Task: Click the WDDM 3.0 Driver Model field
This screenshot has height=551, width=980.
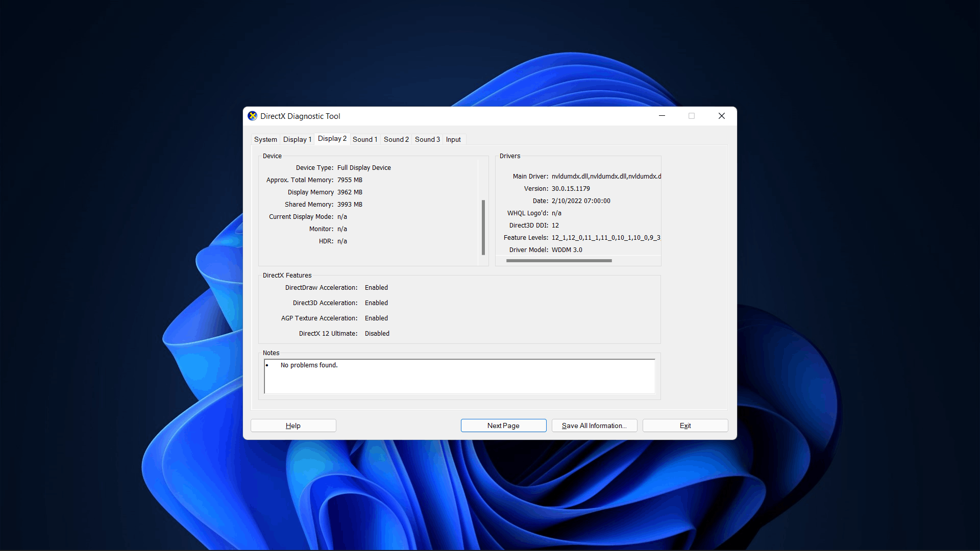Action: (x=566, y=249)
